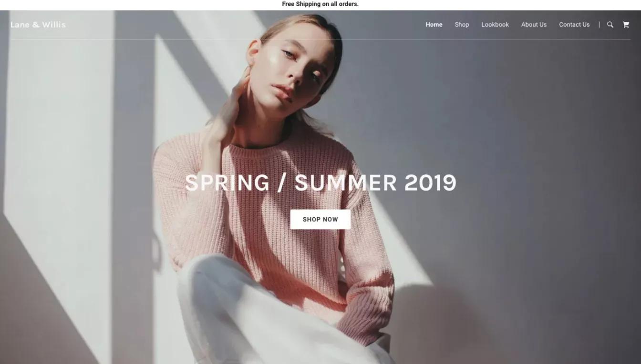Click the SHOP NOW button
The height and width of the screenshot is (364, 641).
pos(320,219)
